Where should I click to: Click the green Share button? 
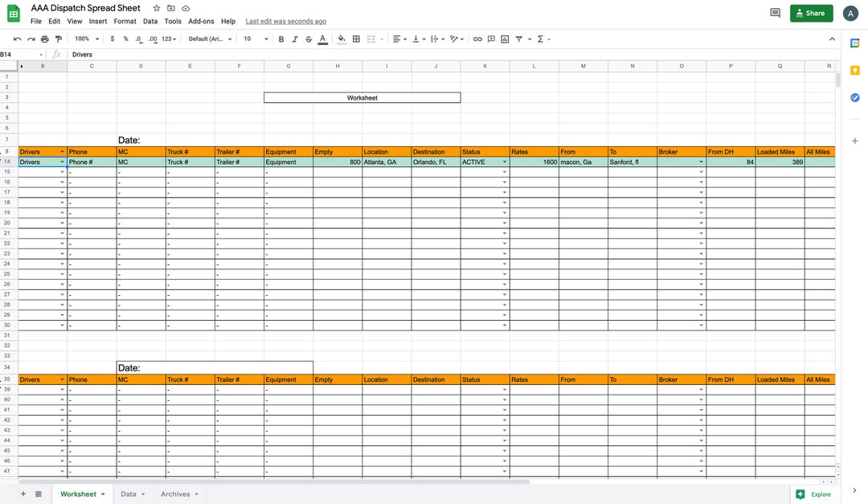coord(811,13)
